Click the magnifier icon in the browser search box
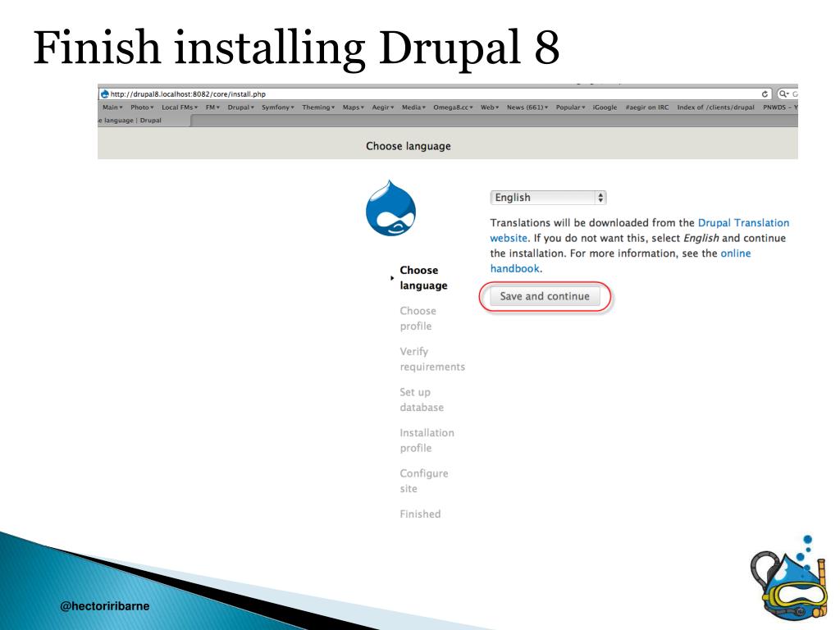 783,94
